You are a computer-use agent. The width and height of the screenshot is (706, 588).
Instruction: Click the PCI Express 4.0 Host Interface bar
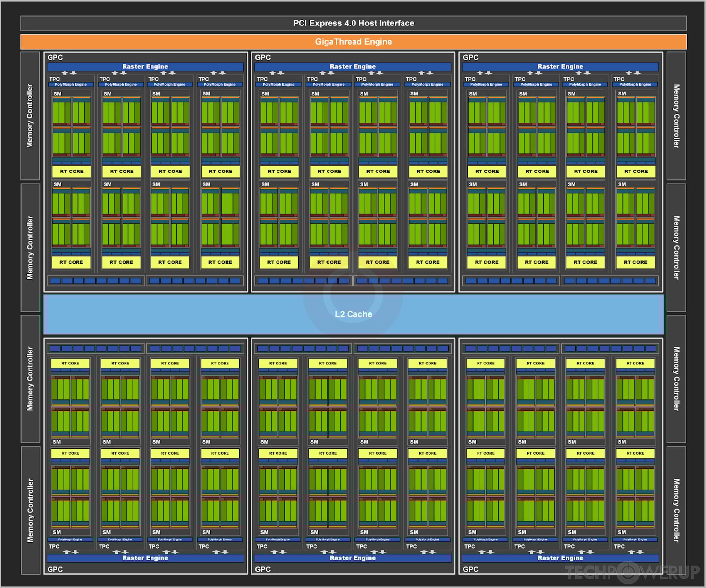click(353, 23)
